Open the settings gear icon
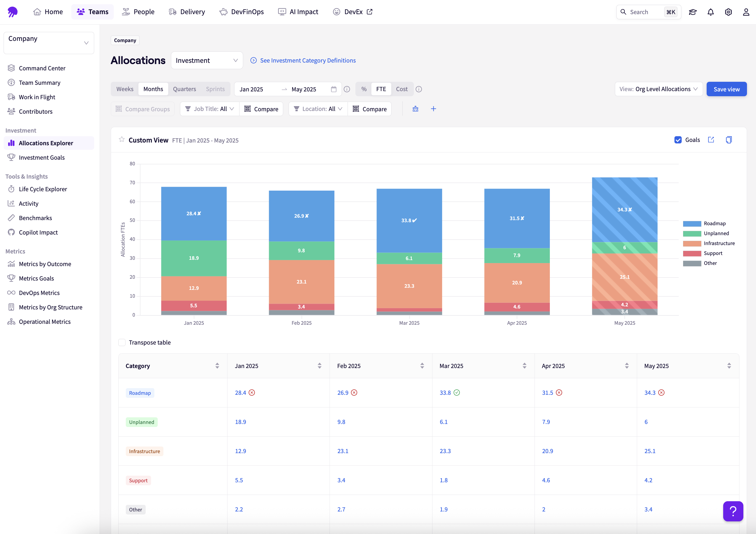This screenshot has width=756, height=534. 728,12
